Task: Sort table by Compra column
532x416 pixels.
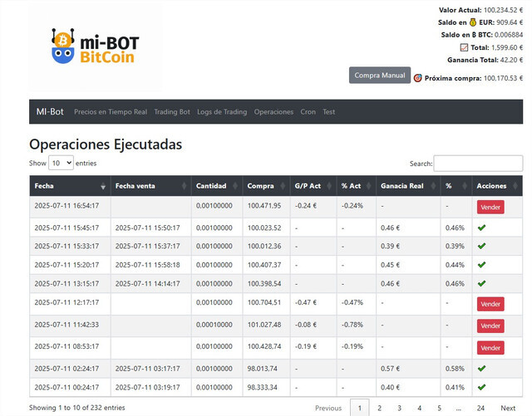Action: point(266,186)
